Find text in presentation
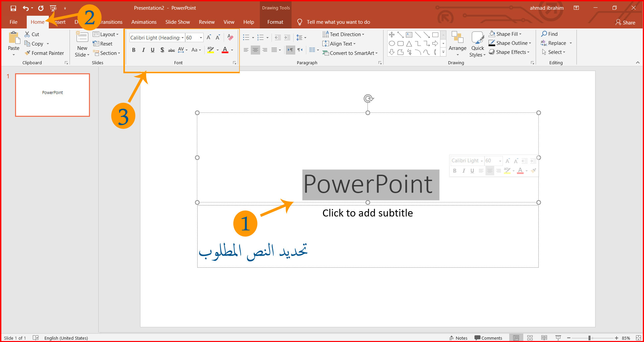This screenshot has width=644, height=342. 550,34
